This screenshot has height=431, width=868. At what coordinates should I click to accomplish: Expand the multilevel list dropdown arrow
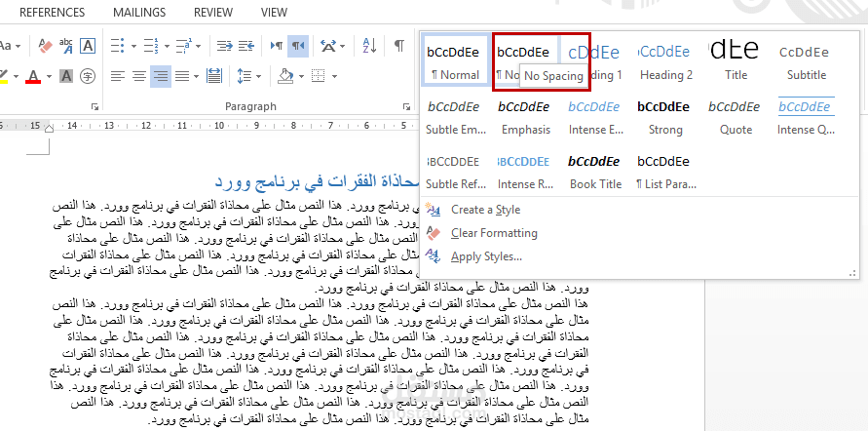click(x=199, y=46)
